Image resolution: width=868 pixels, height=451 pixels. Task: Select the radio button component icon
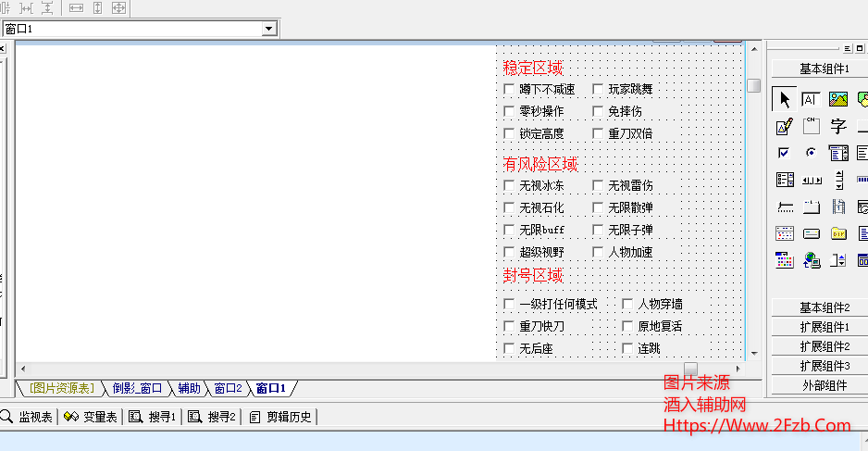tap(811, 153)
